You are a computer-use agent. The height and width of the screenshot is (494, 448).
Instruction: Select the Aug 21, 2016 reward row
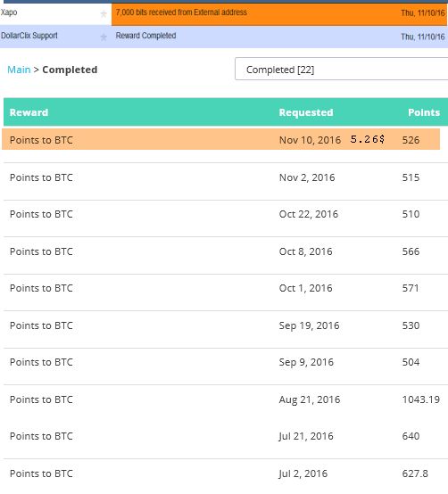tap(226, 399)
